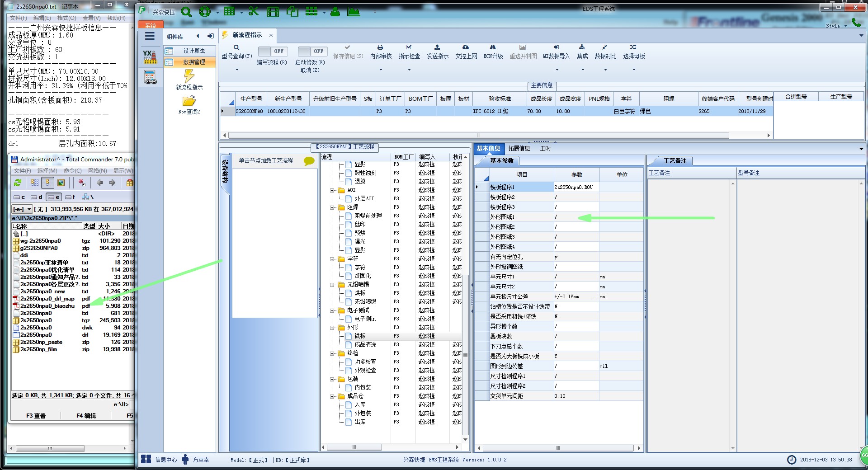The image size is (868, 470).
Task: Click Total Commander thumbnail view icon
Action: coord(61,183)
